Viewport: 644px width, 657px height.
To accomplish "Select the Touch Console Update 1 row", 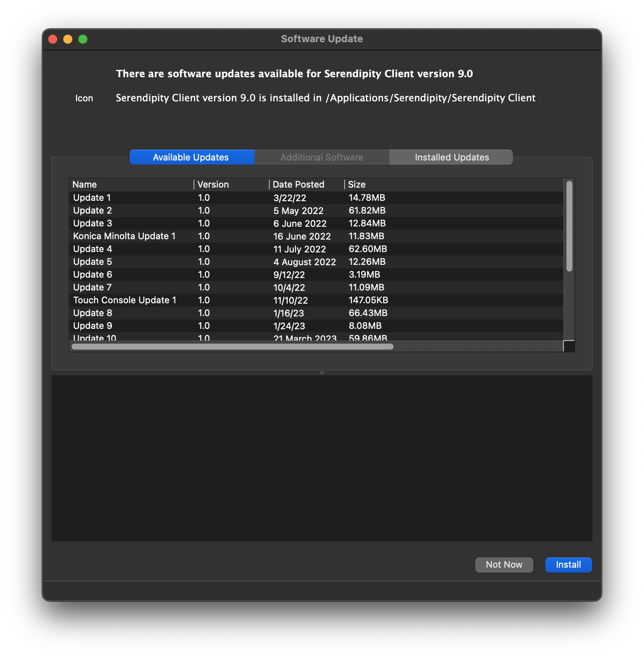I will [x=316, y=300].
